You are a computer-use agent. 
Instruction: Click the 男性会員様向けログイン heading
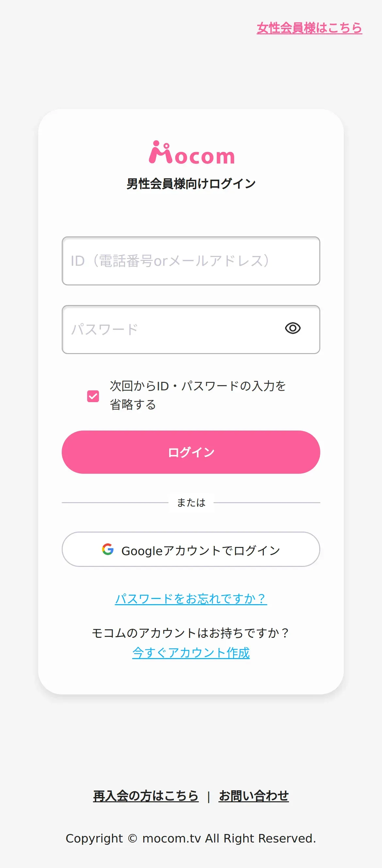point(191,184)
